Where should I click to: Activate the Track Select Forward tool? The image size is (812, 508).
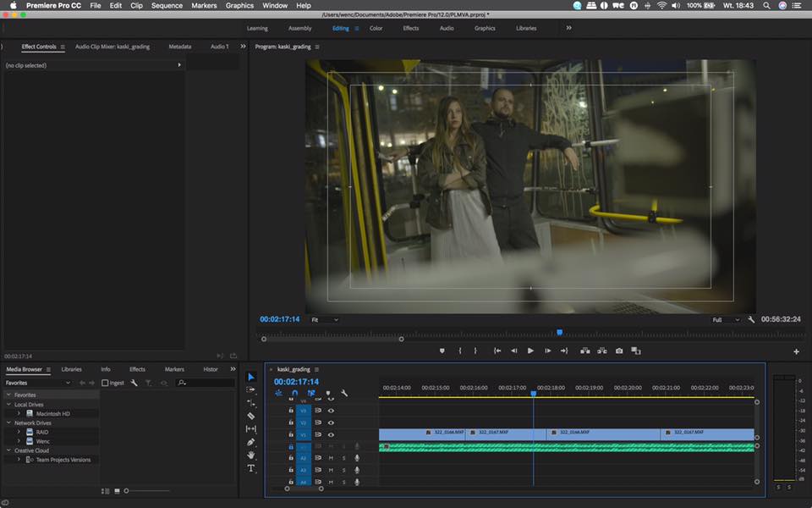click(x=251, y=389)
